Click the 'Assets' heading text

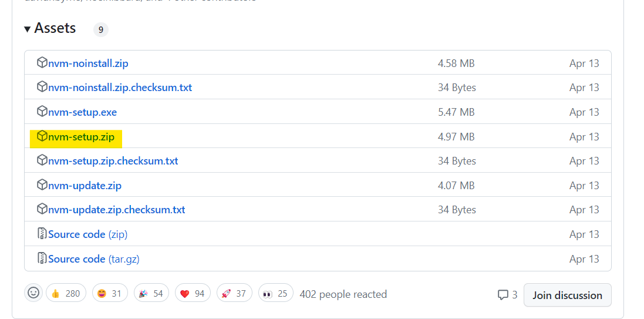click(55, 28)
